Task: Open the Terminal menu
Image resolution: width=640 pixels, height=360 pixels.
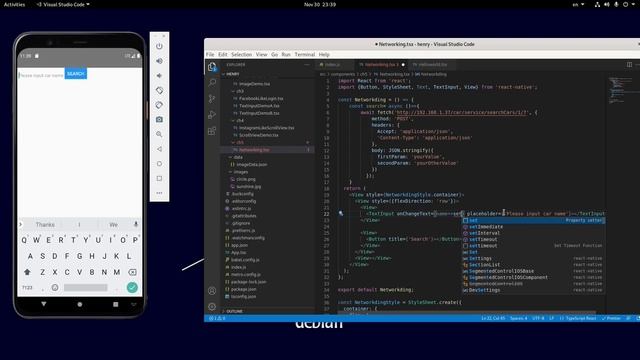Action: (x=304, y=54)
